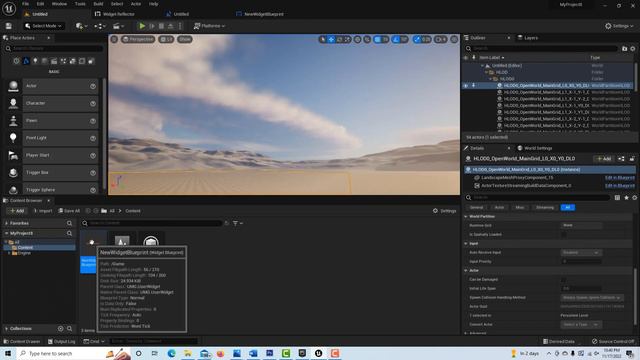Open the Window menu
The height and width of the screenshot is (360, 640).
(x=59, y=4)
